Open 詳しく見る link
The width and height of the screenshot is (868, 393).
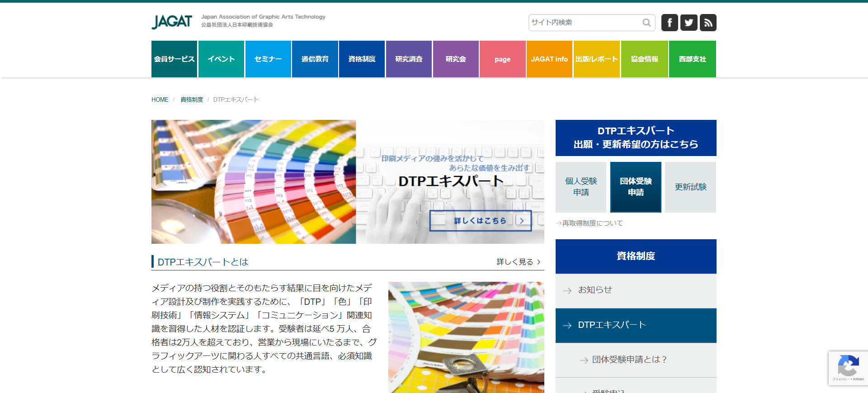coord(519,262)
